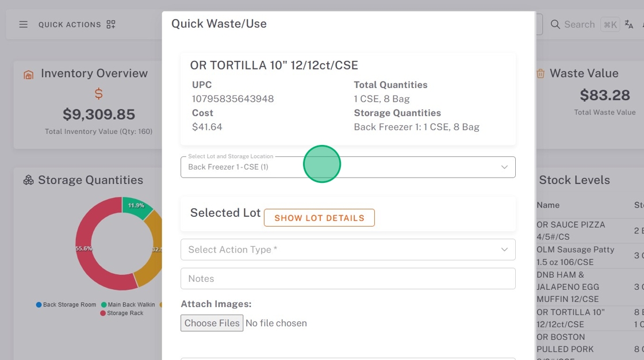The width and height of the screenshot is (644, 360).
Task: Click the language translate icon
Action: [629, 25]
